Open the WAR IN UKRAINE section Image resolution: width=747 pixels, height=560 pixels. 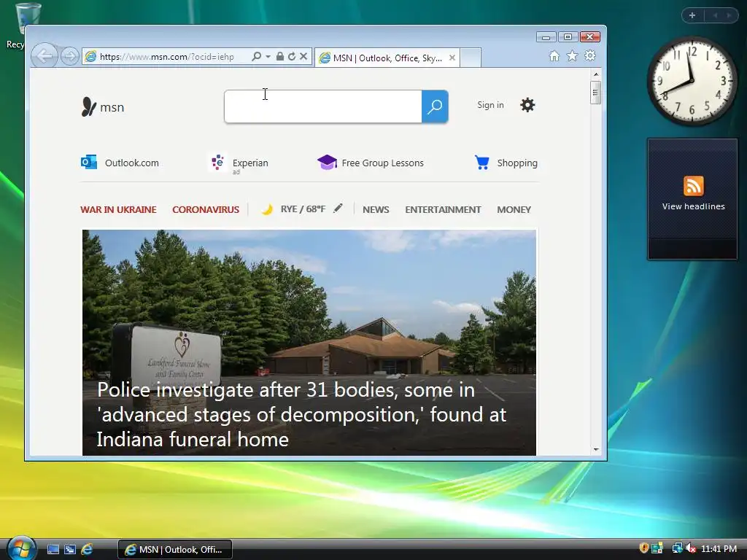[118, 209]
